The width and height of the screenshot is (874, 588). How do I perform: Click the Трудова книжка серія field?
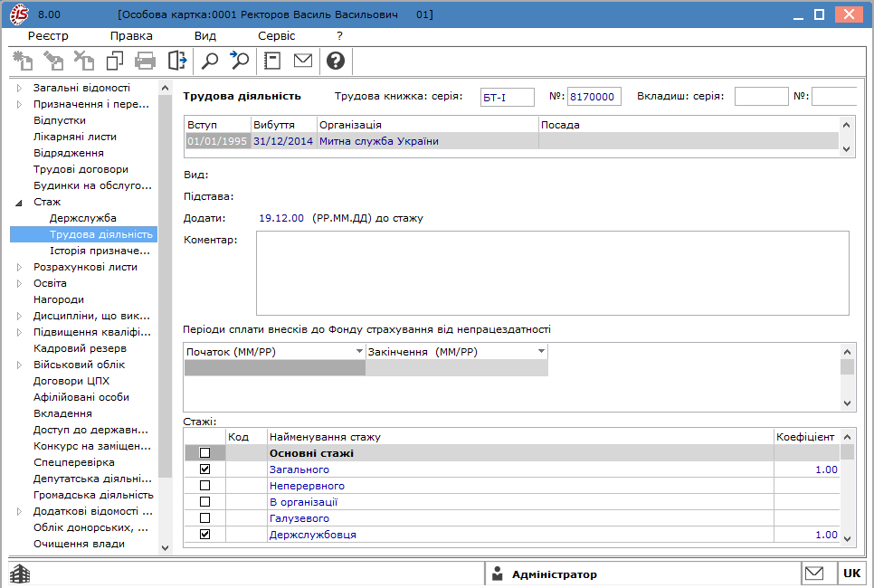(508, 97)
